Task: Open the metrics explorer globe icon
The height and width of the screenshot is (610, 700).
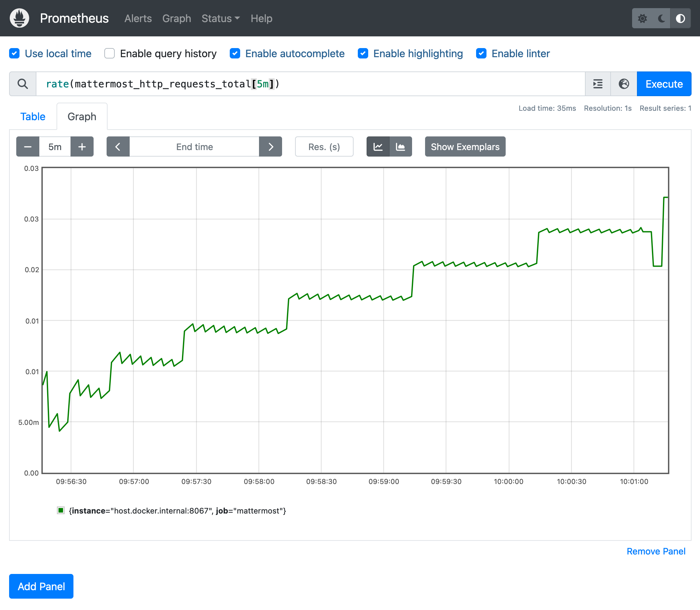Action: click(x=624, y=84)
